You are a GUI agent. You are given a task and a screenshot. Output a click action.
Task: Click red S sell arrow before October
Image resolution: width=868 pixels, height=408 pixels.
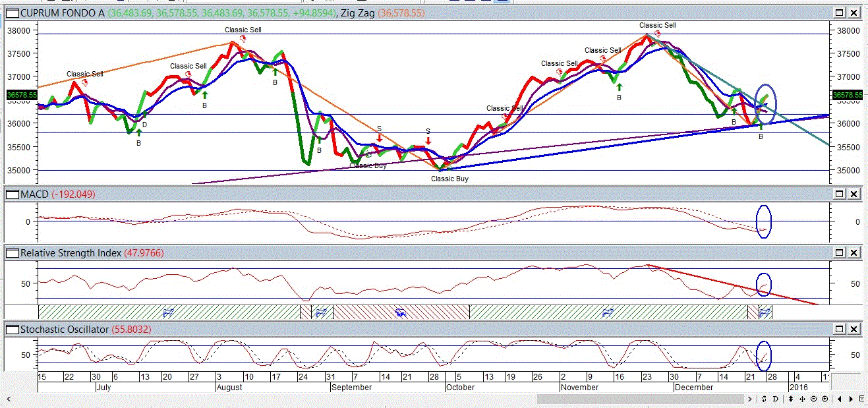point(428,140)
